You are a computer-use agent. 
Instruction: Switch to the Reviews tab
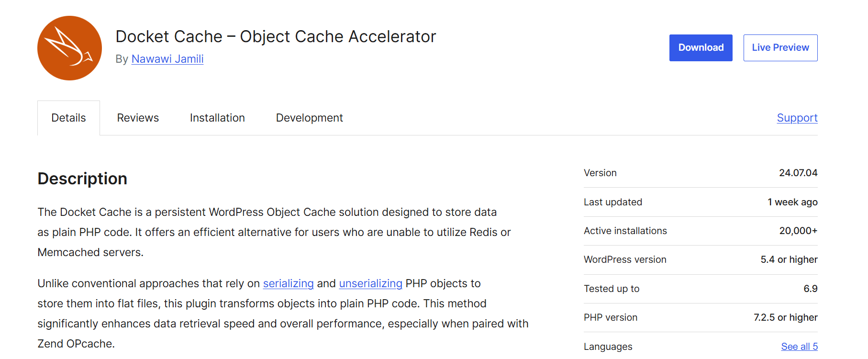tap(138, 118)
